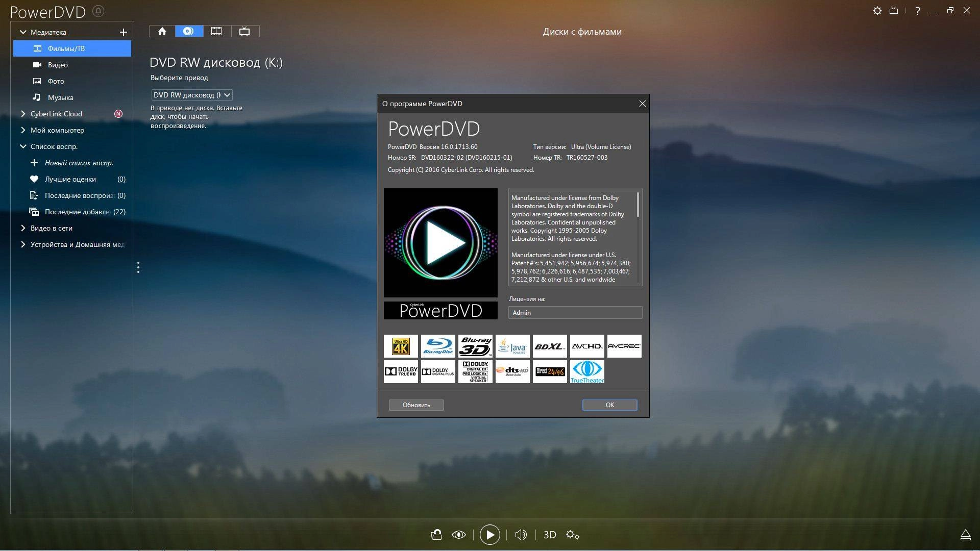Viewport: 980px width, 551px height.
Task: Click the Версия 16.0.1713.60 text
Action: (449, 147)
